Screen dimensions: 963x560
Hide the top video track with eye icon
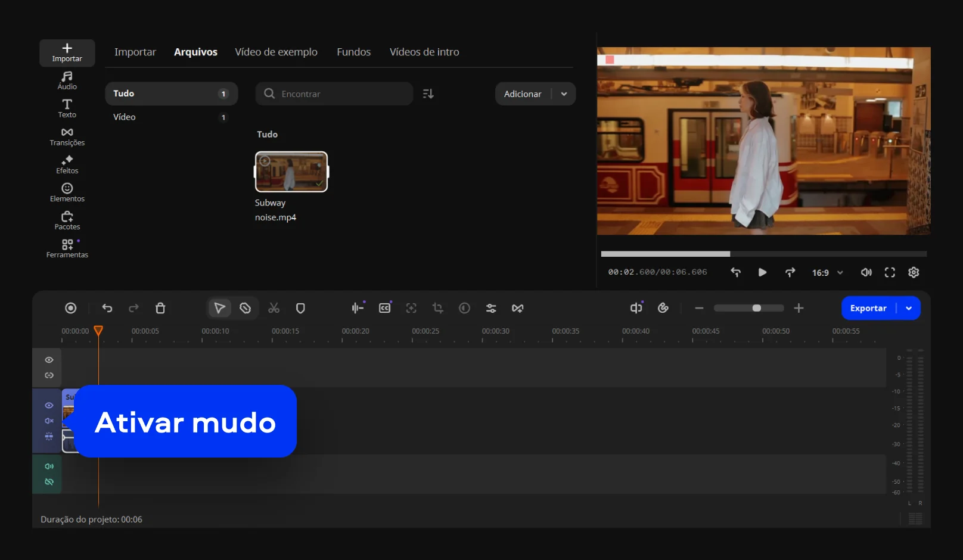click(49, 360)
